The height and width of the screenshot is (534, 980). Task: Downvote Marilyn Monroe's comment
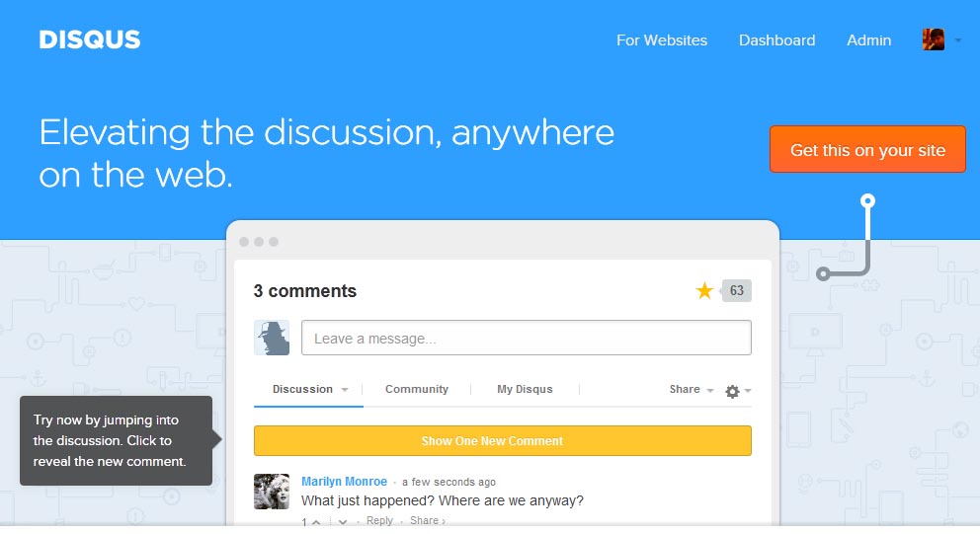[x=342, y=521]
